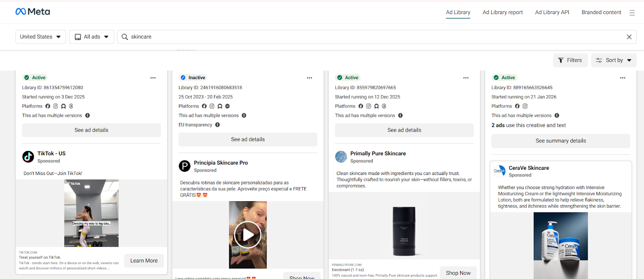This screenshot has height=279, width=644.
Task: Open the TikTok - US page name link
Action: [x=52, y=154]
